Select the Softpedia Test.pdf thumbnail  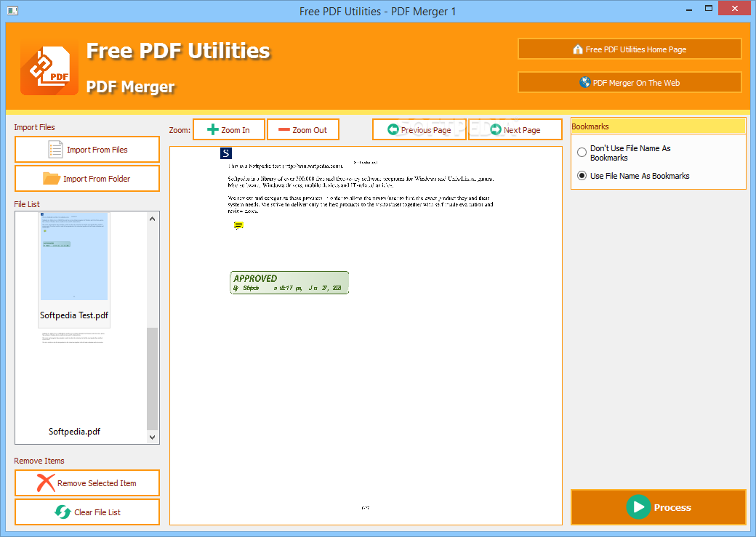(74, 256)
